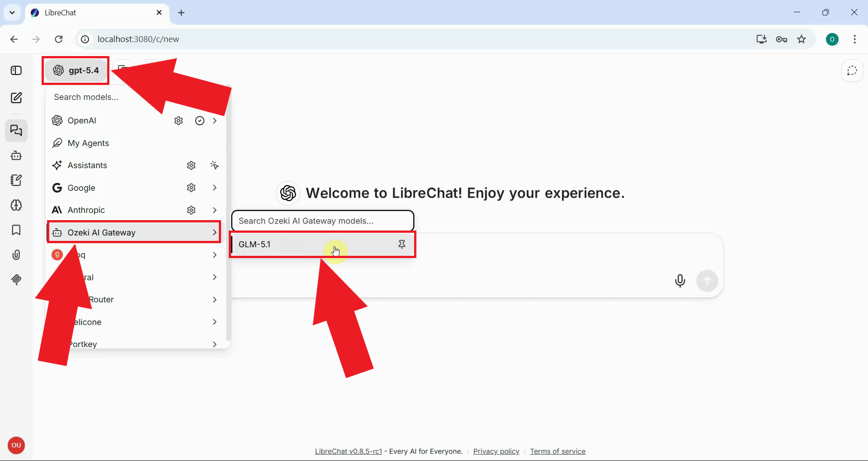Expand the Portkey entry
Viewport: 868px width, 461px height.
coord(214,344)
